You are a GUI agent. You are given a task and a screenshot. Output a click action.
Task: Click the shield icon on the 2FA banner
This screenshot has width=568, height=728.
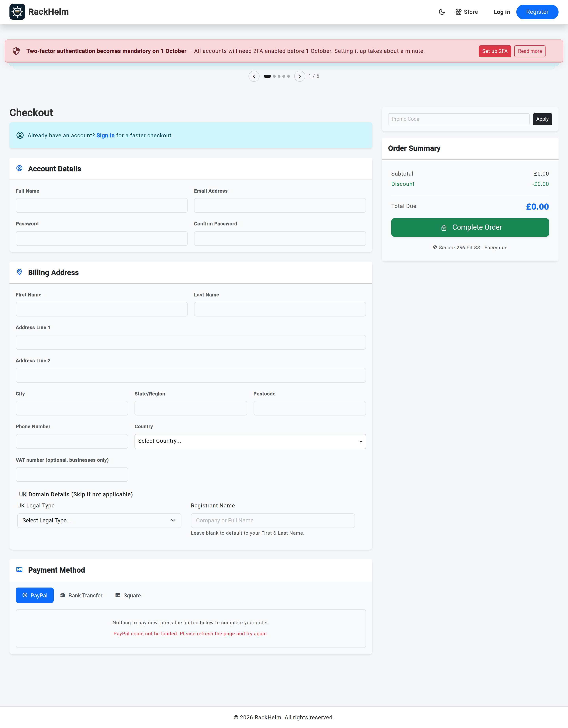16,51
